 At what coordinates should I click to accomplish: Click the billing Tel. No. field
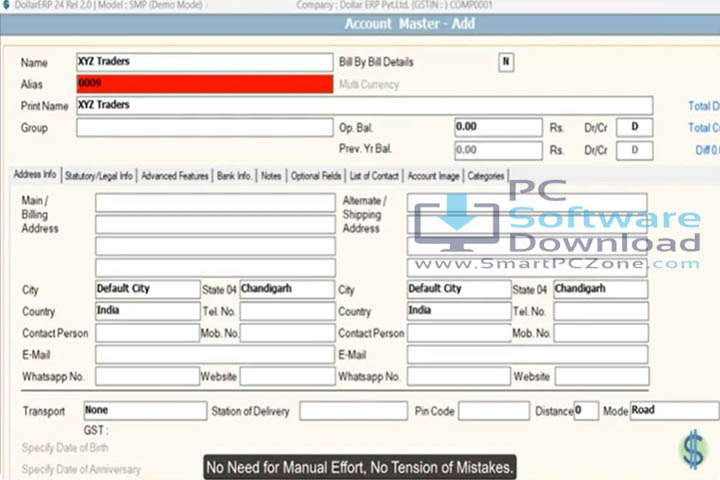[x=287, y=311]
